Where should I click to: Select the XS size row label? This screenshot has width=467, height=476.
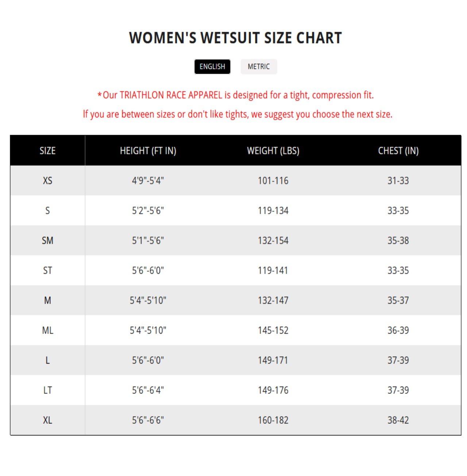coord(47,181)
